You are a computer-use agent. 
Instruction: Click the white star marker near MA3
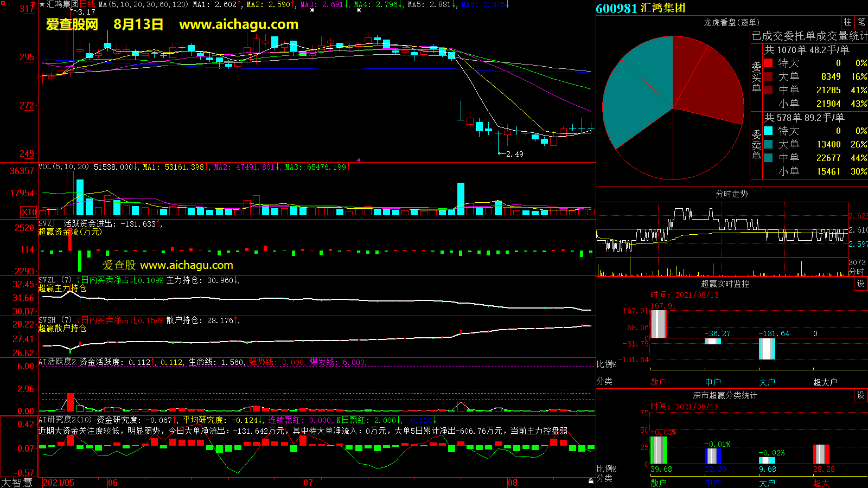coord(312,10)
